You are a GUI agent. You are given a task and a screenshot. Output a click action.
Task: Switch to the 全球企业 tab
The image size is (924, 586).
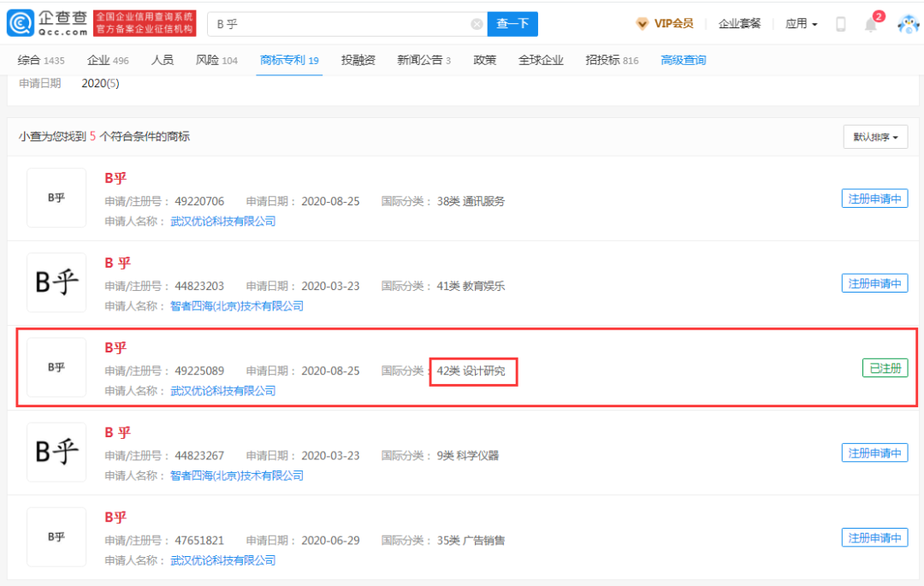coord(541,60)
